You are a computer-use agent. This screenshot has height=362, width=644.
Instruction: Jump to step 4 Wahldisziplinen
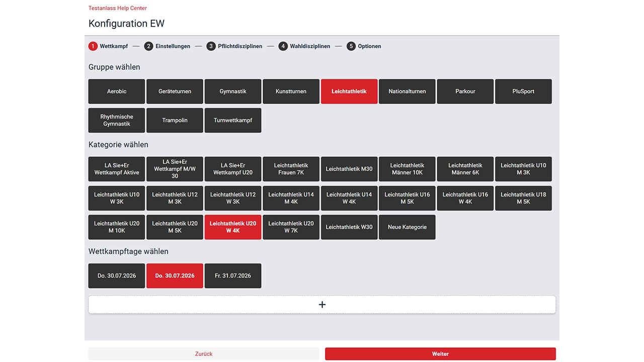(x=304, y=46)
